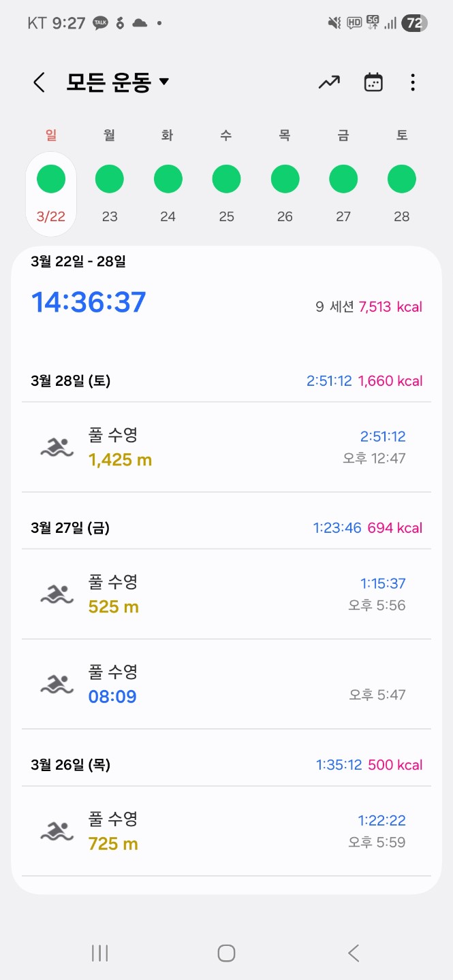Tap the weekly total time 14:36:37
The image size is (453, 980).
point(89,302)
